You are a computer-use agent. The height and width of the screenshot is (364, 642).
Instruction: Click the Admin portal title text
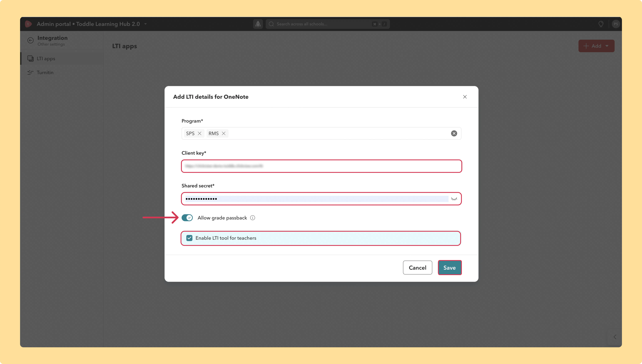(88, 24)
